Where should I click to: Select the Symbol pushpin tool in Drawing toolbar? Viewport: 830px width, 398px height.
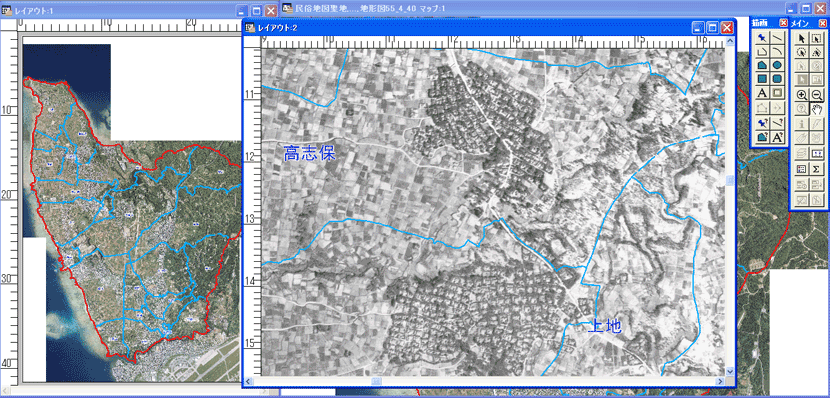point(762,38)
